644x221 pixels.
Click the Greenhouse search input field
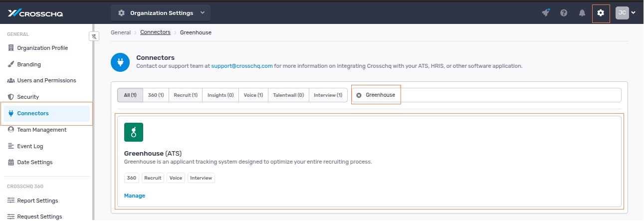pos(486,95)
